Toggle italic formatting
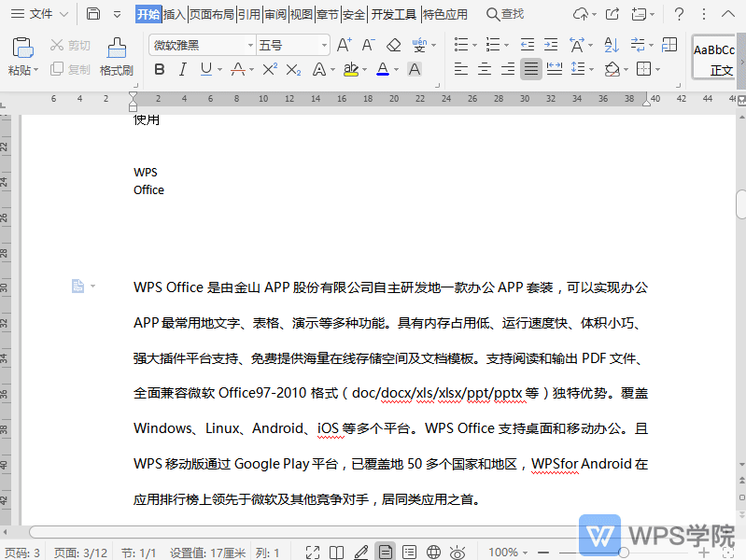746x560 pixels. point(183,69)
